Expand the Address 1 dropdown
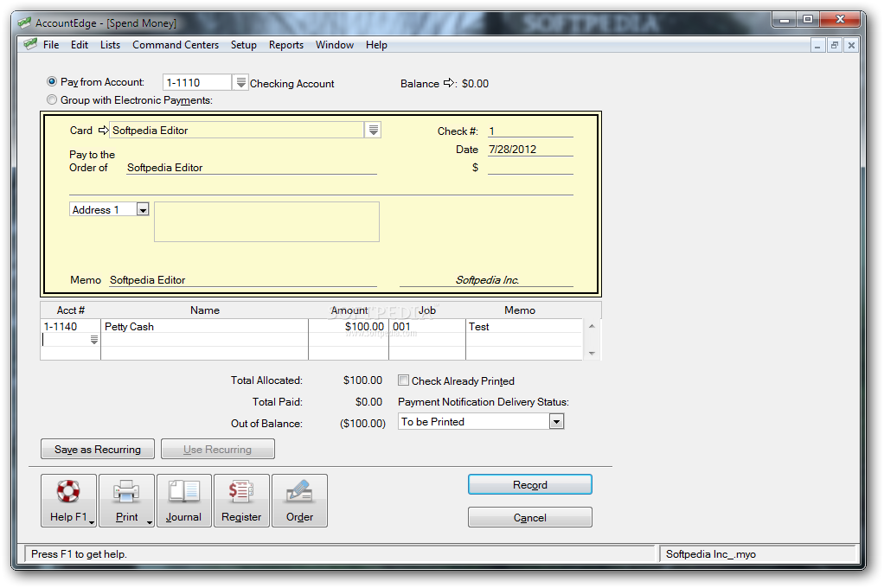 point(143,210)
